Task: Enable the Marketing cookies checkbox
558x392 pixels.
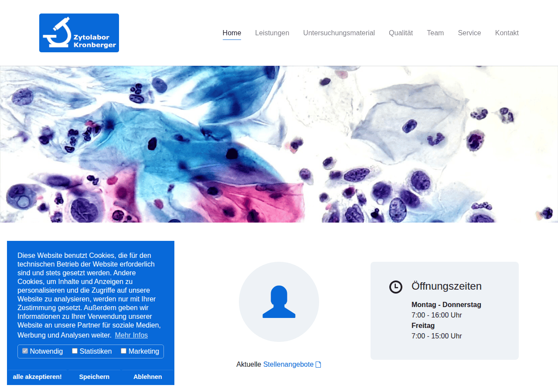Action: coord(124,351)
